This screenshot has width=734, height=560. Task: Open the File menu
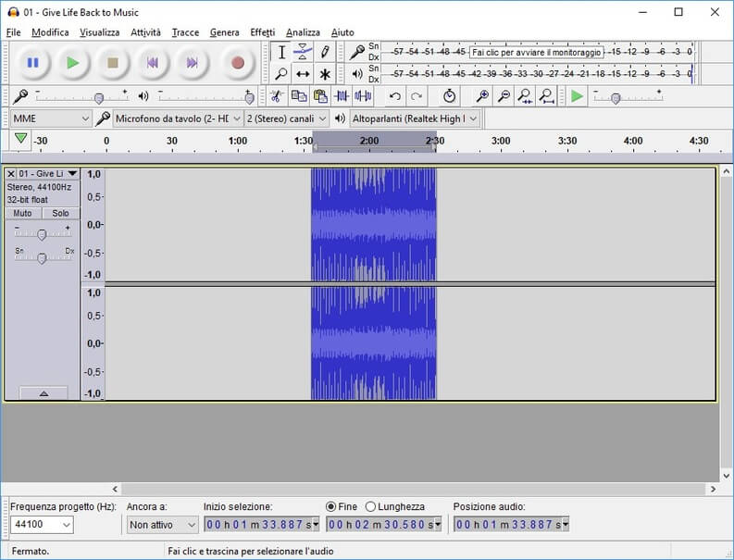pyautogui.click(x=13, y=32)
